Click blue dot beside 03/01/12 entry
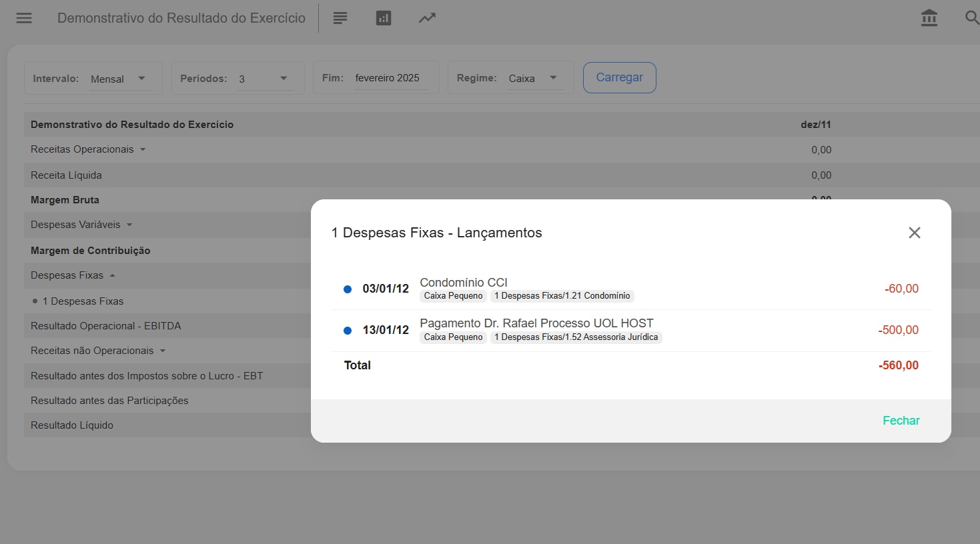 click(x=348, y=289)
